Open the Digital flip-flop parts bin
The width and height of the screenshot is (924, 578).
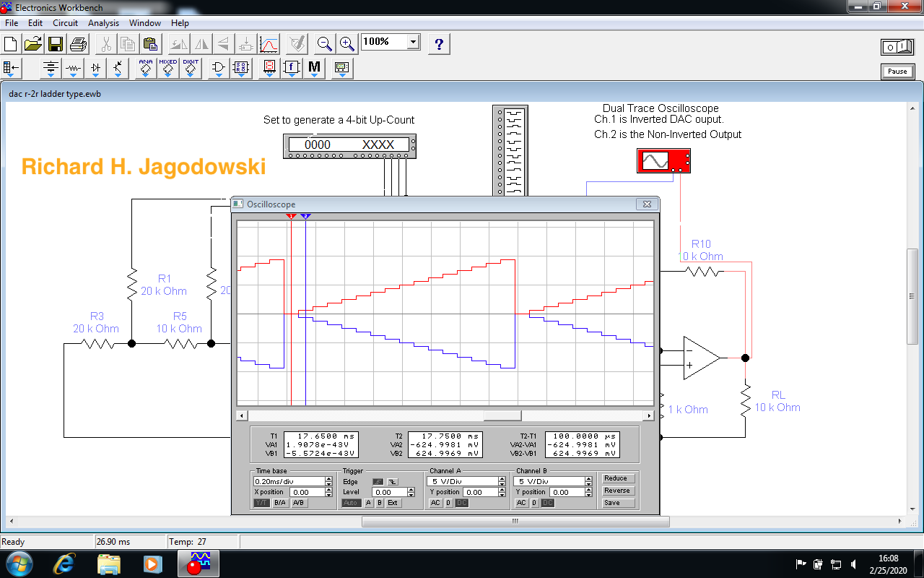pos(241,69)
